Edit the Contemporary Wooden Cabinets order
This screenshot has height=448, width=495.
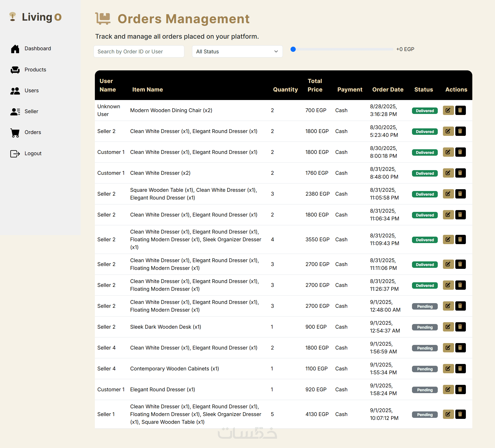tap(448, 369)
